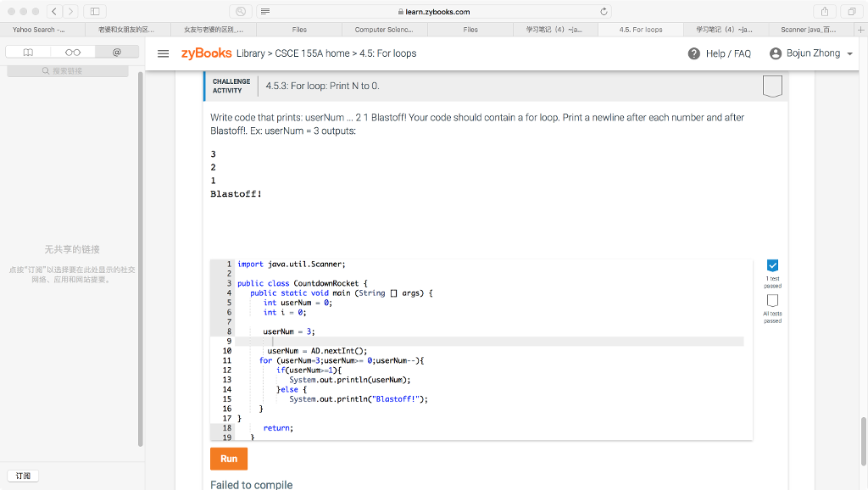Screen dimensions: 868x490
Task: Switch to the Computer Science tab
Action: (x=383, y=28)
